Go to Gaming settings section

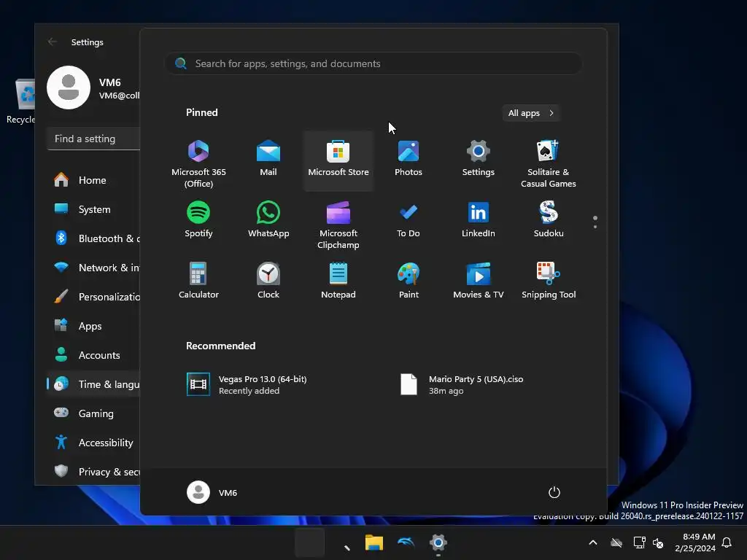pos(96,413)
